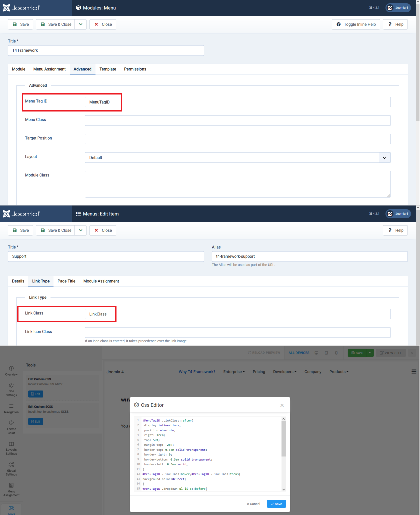Expand the green SAVE dropdown arrow
The width and height of the screenshot is (420, 515).
click(x=370, y=353)
